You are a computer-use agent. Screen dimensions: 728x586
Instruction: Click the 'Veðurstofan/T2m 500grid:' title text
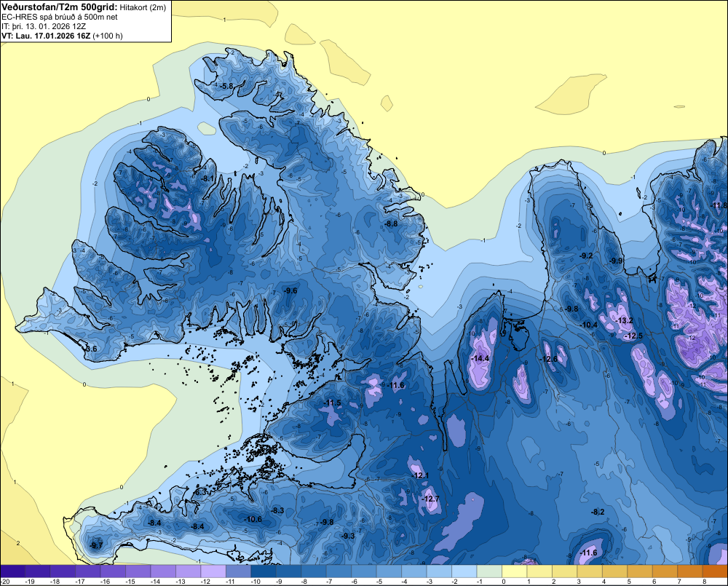click(60, 7)
